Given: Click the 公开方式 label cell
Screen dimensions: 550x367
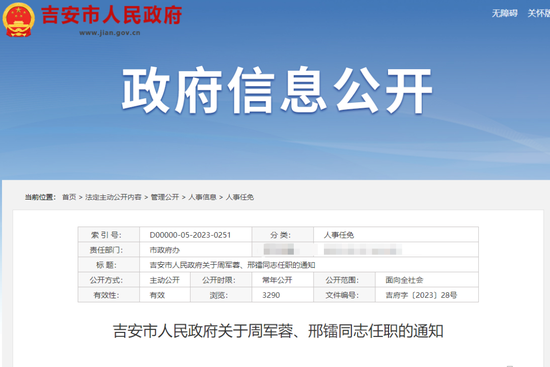Looking at the screenshot, I should [x=109, y=280].
